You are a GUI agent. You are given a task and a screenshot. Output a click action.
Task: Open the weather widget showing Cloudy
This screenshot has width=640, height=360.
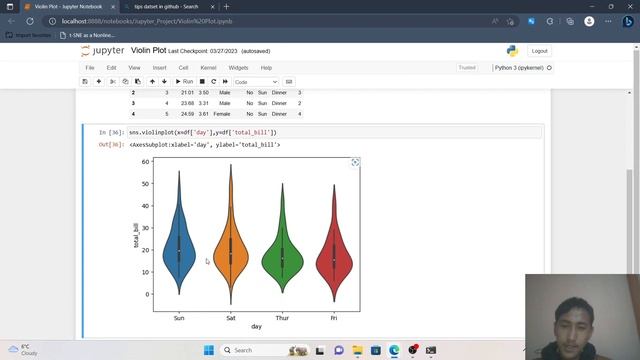click(x=23, y=350)
